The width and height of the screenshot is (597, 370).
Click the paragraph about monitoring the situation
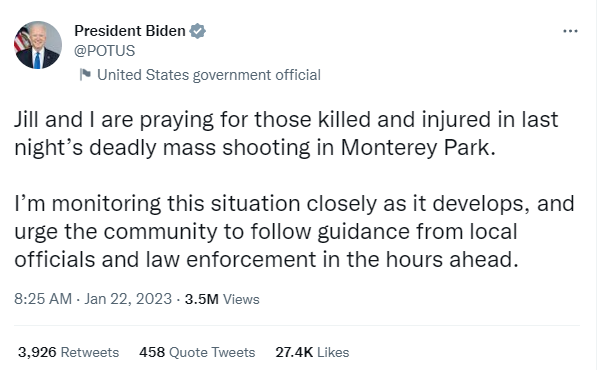pyautogui.click(x=294, y=231)
